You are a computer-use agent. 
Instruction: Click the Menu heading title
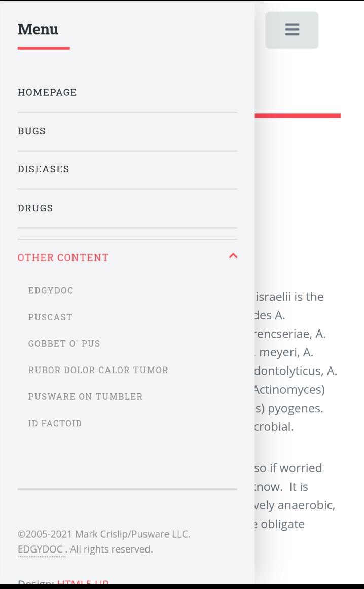[38, 29]
